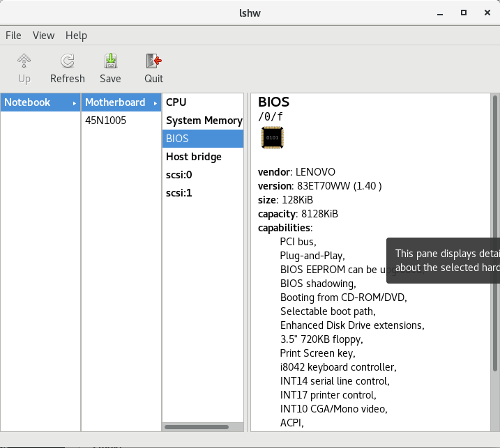
Task: Save the hardware report
Action: click(110, 68)
